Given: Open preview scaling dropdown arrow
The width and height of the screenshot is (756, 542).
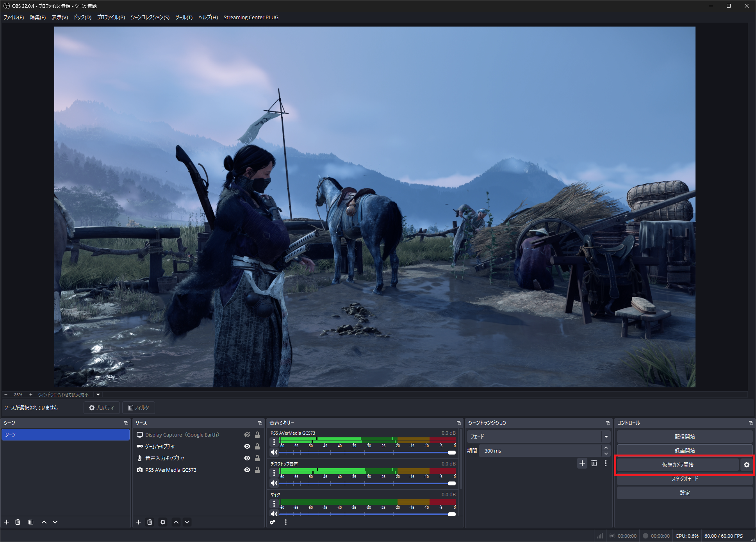Looking at the screenshot, I should coord(98,394).
